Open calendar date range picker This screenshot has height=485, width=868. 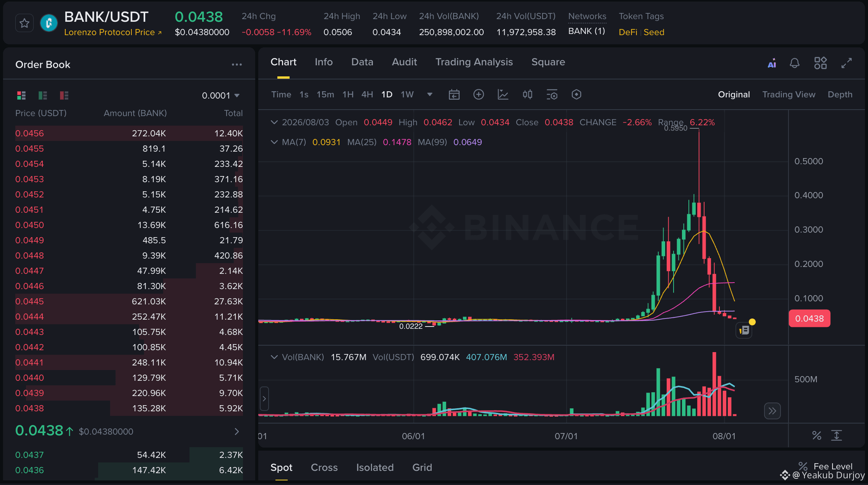coord(454,94)
